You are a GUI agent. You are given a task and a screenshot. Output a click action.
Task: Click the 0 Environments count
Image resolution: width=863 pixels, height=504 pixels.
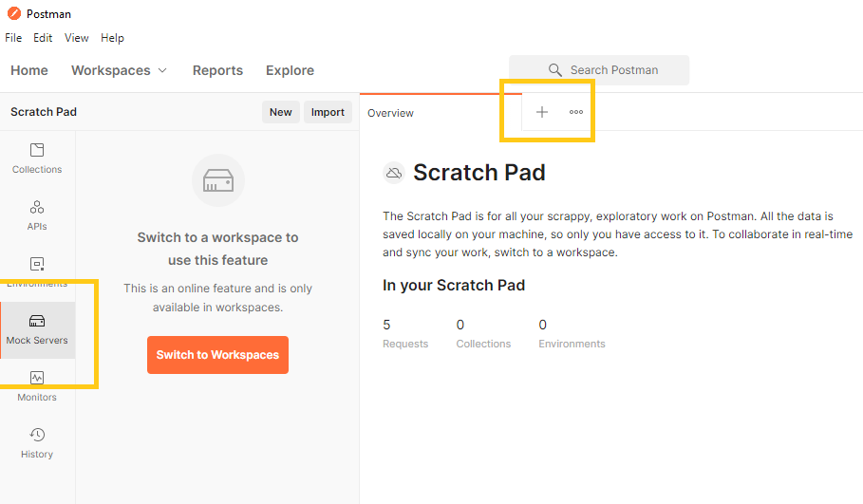click(x=572, y=333)
